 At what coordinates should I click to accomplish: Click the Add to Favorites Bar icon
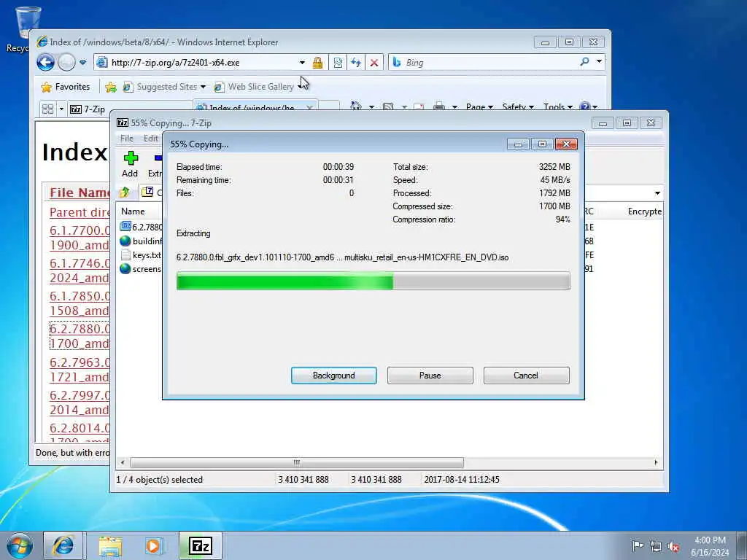coord(111,87)
